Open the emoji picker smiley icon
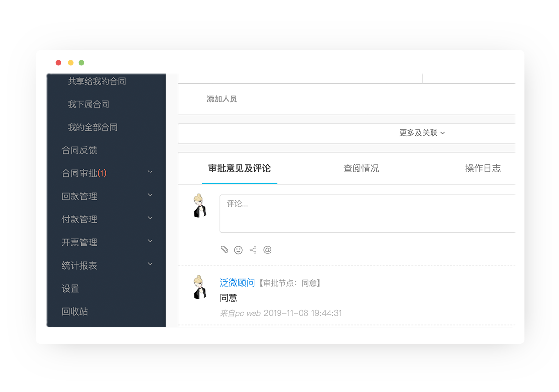 point(238,250)
